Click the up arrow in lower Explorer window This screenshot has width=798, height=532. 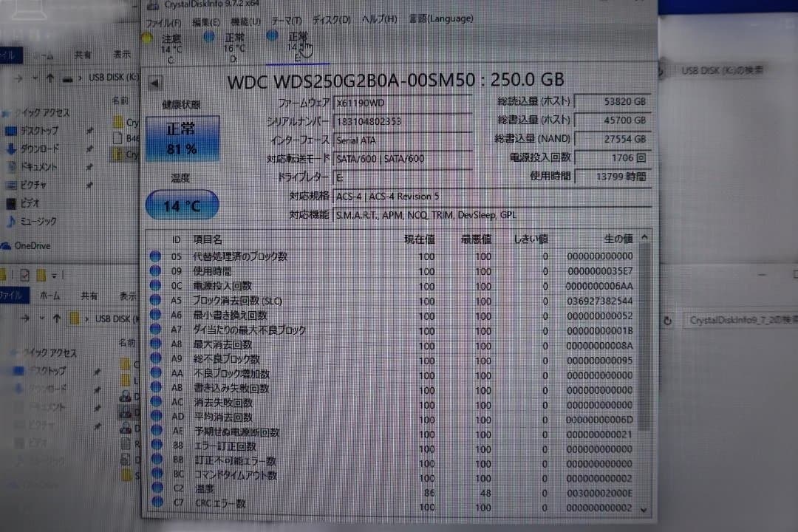(x=56, y=318)
